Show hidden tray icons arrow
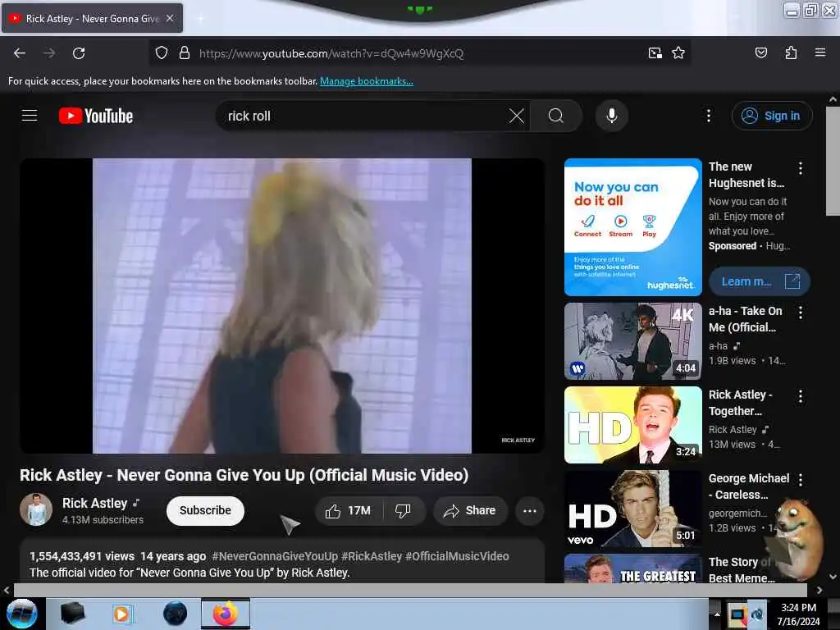This screenshot has height=630, width=840. point(717,614)
